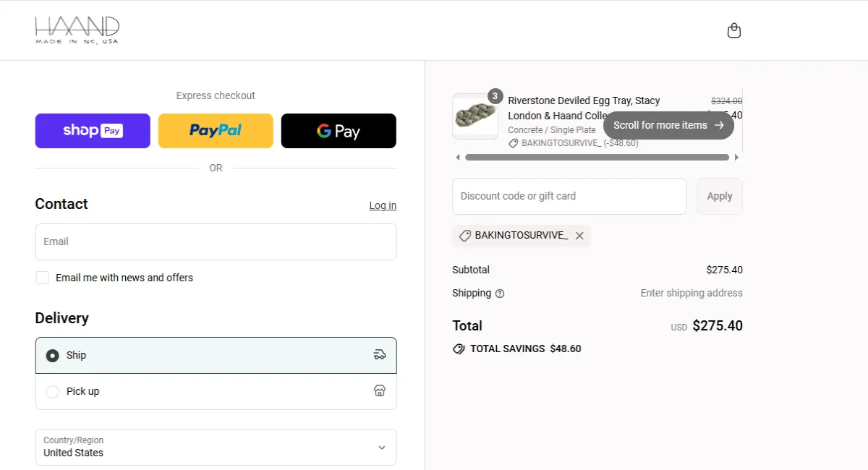
Task: Click the TOTAL SAVINGS tag icon
Action: [x=458, y=349]
